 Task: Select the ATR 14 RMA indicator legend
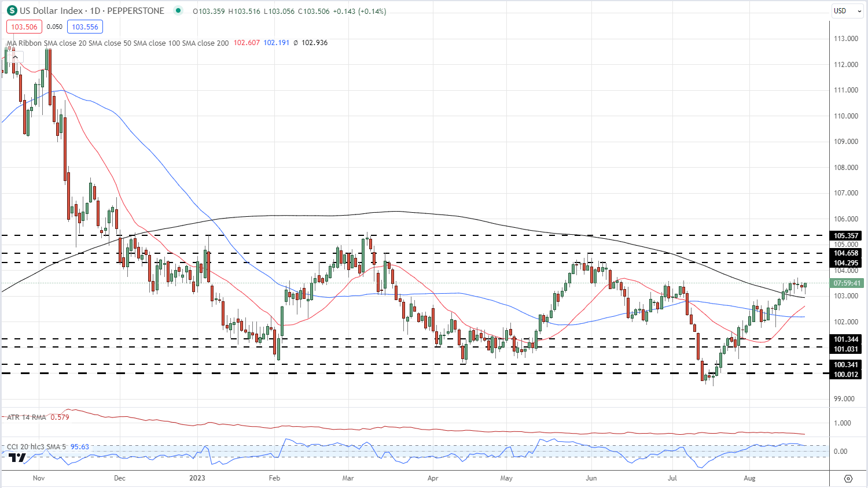27,417
